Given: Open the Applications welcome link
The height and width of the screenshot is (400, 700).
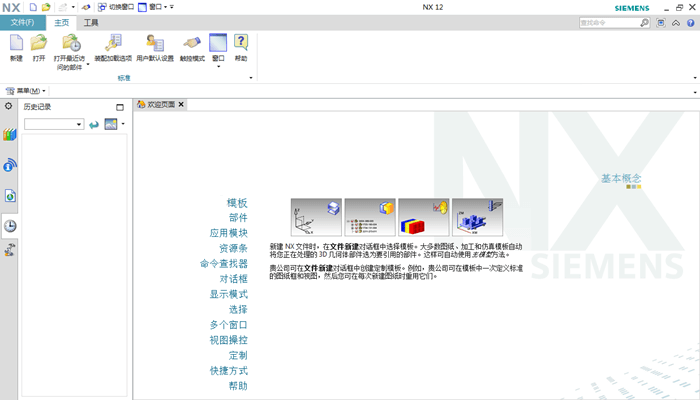Looking at the screenshot, I should point(229,233).
